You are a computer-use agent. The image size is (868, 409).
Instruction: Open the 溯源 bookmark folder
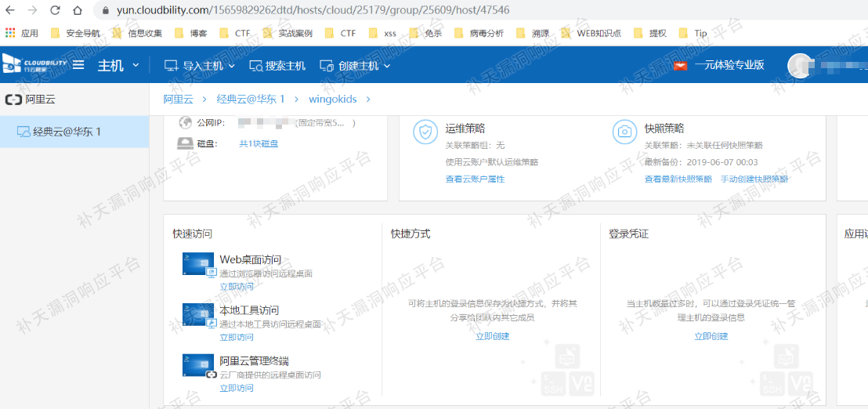coord(533,33)
